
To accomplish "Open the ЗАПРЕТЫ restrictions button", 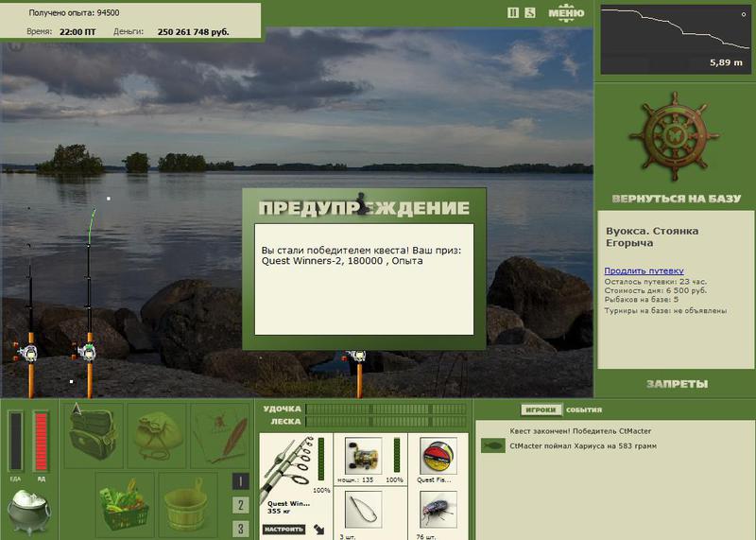I will click(677, 384).
